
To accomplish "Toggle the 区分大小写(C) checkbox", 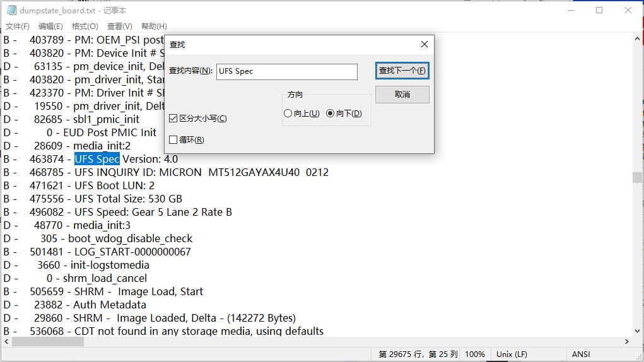I will coord(198,118).
